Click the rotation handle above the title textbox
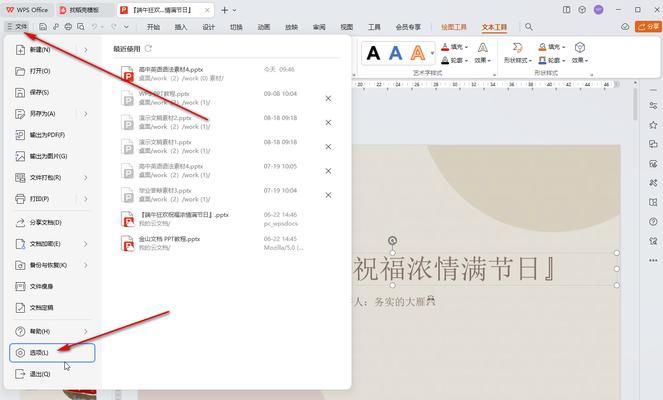Screen dimensions: 663x400 pyautogui.click(x=392, y=241)
